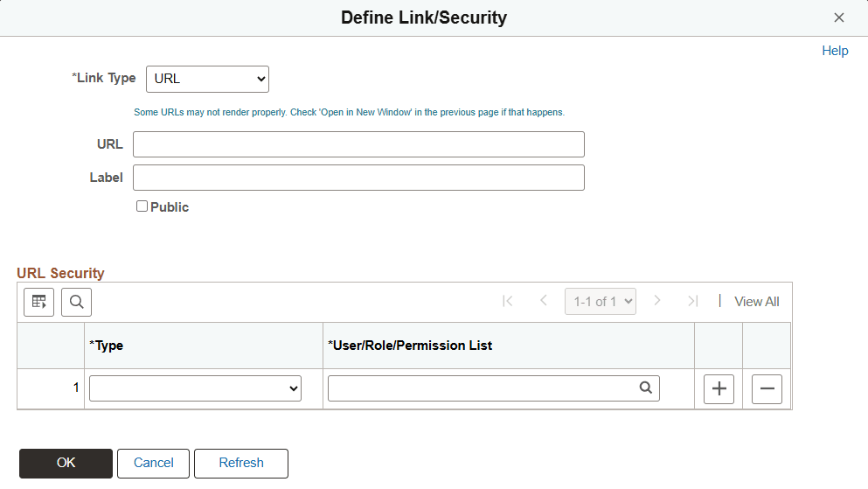Open lookup for User/Role/Permission List field
Image resolution: width=868 pixels, height=489 pixels.
(x=645, y=388)
